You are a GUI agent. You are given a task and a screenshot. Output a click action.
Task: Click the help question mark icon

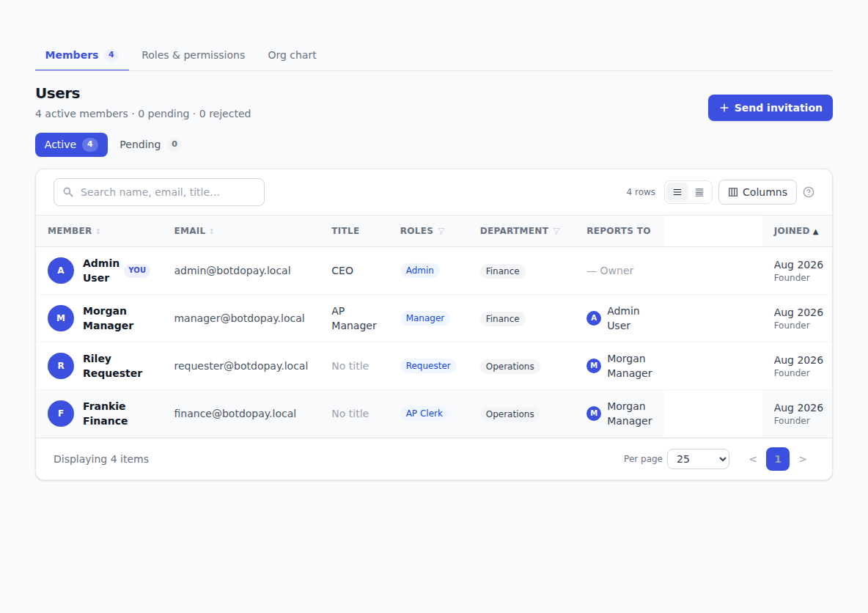pos(808,192)
